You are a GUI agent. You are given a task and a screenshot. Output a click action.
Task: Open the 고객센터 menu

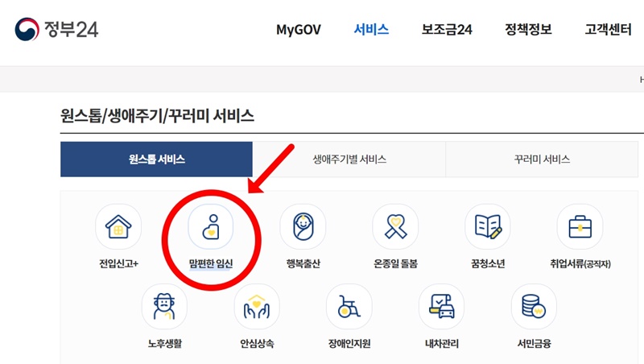pos(609,29)
